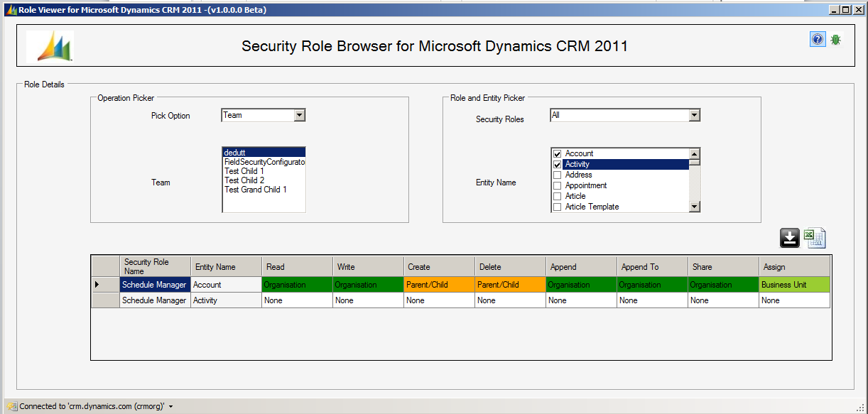Image resolution: width=868 pixels, height=414 pixels.
Task: Click the Security Role Name column header
Action: tap(155, 266)
